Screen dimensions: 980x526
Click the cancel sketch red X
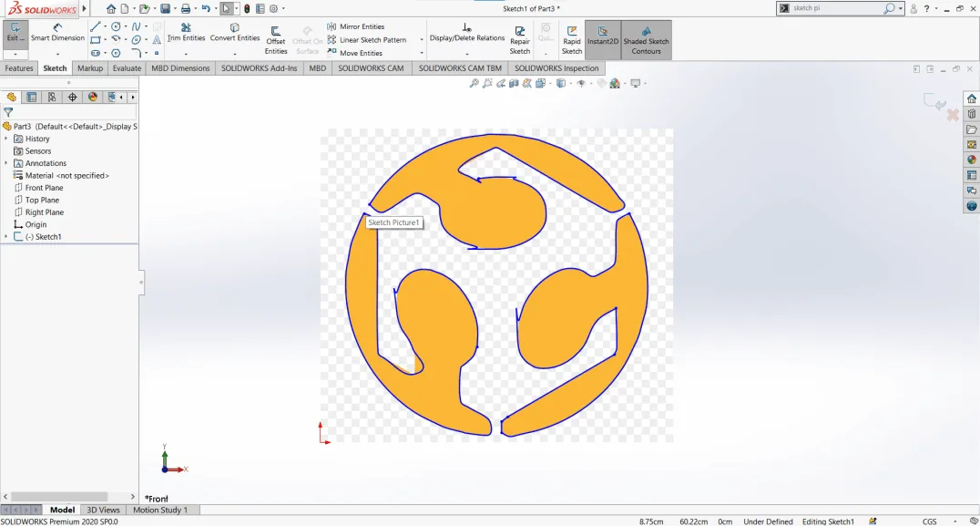(x=953, y=115)
